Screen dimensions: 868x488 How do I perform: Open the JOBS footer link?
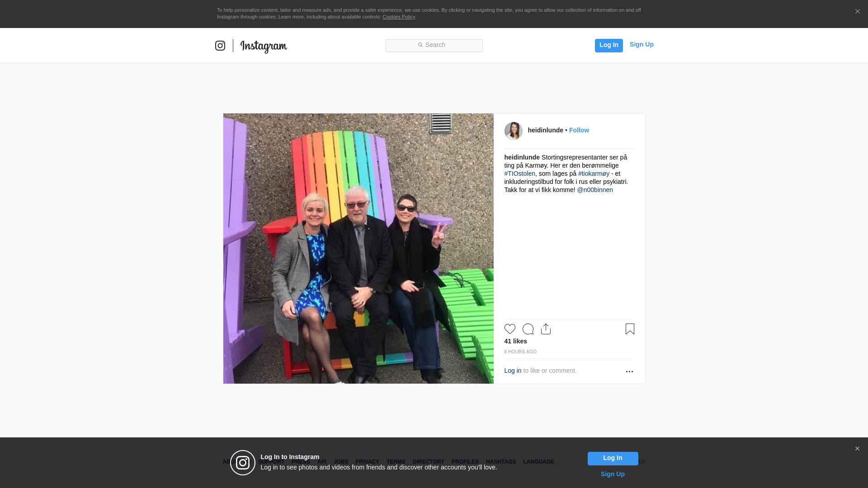(341, 462)
